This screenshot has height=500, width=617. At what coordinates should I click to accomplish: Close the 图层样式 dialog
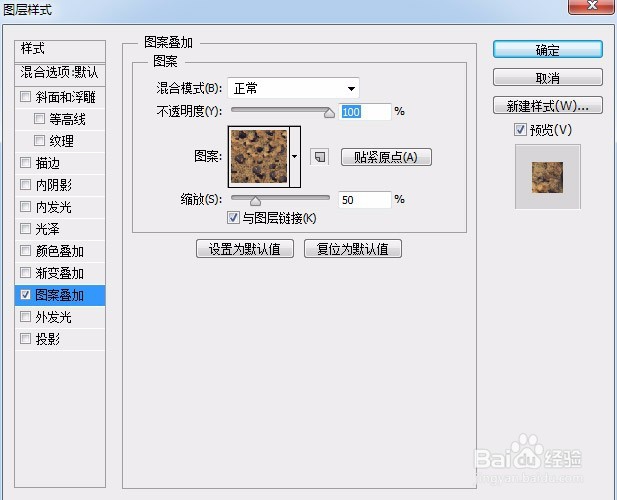pyautogui.click(x=591, y=6)
